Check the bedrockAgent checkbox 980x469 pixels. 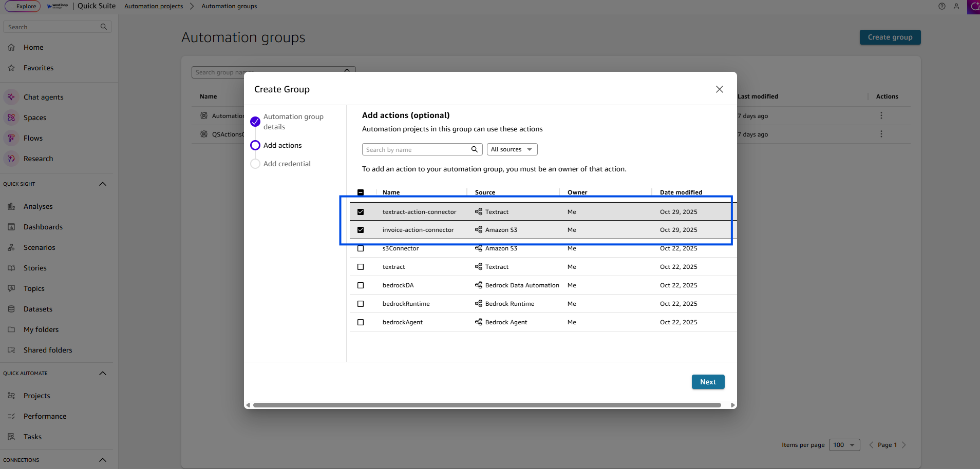pyautogui.click(x=361, y=322)
